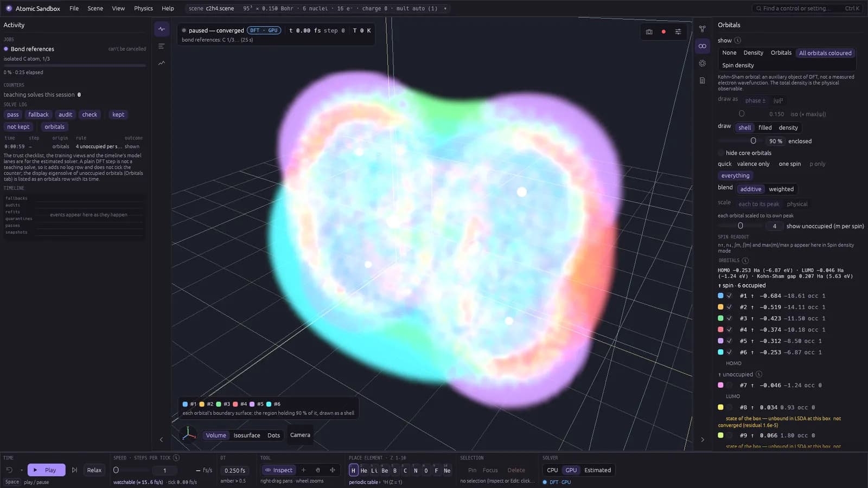This screenshot has height=488, width=868.
Task: Open the Orbitals panel infinity icon
Action: coord(703,46)
